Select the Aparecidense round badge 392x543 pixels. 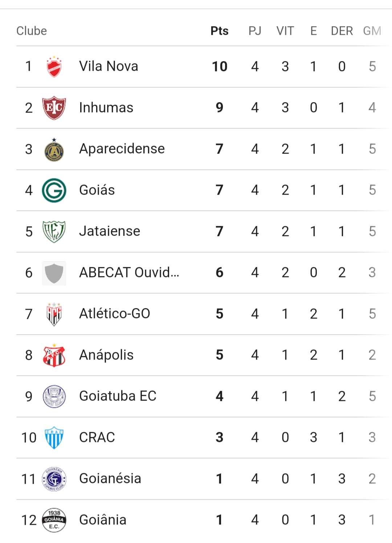pyautogui.click(x=54, y=150)
